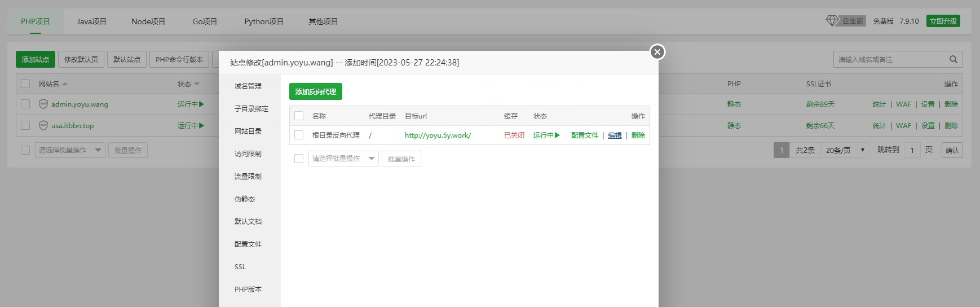Toggle running status of usa.itbbn.top site
The width and height of the screenshot is (980, 307).
[x=191, y=125]
